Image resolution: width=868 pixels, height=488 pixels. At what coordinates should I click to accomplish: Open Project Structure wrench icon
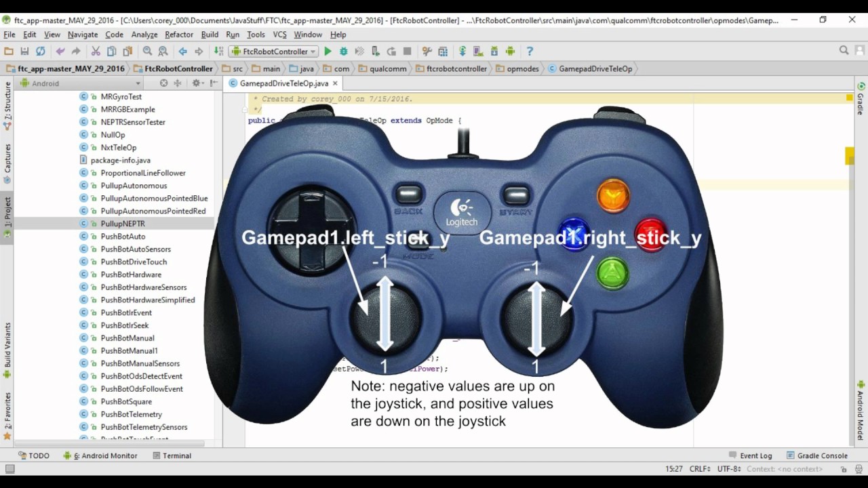pos(427,52)
